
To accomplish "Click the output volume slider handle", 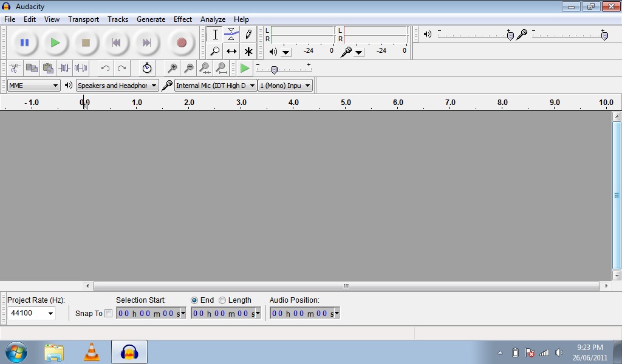I will [x=510, y=35].
